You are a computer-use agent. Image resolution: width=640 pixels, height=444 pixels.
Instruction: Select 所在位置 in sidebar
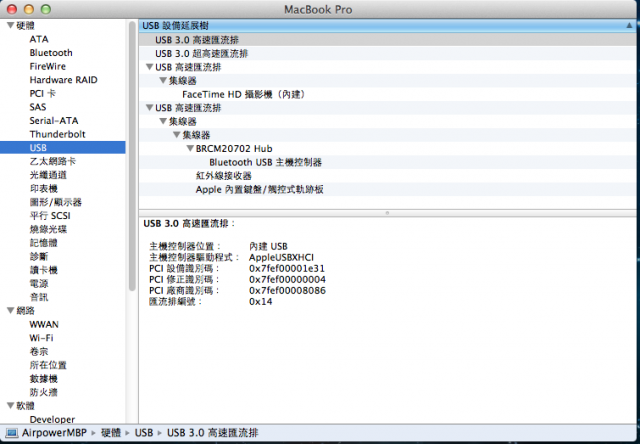point(48,365)
